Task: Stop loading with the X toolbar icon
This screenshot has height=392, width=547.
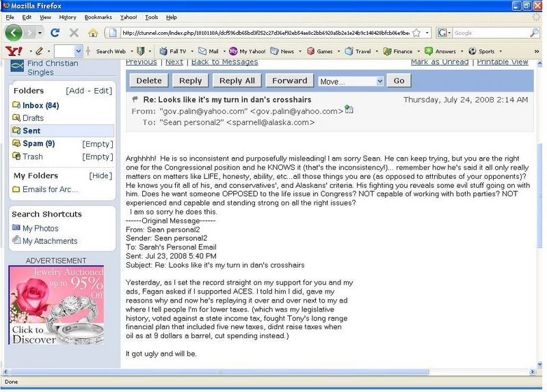Action: (74, 33)
